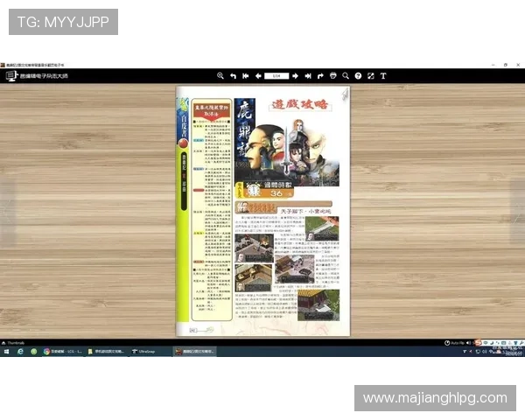The image size is (525, 420).
Task: Click the go-back curved arrow icon
Action: (x=233, y=76)
